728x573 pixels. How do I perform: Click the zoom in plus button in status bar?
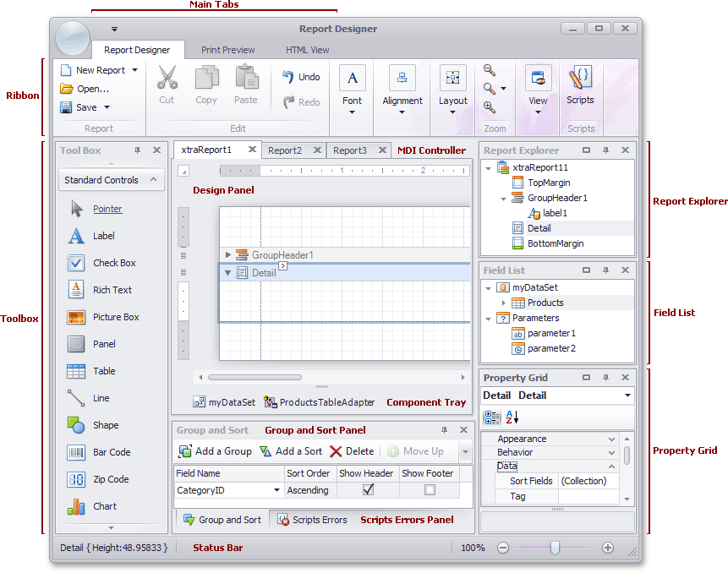coord(608,548)
